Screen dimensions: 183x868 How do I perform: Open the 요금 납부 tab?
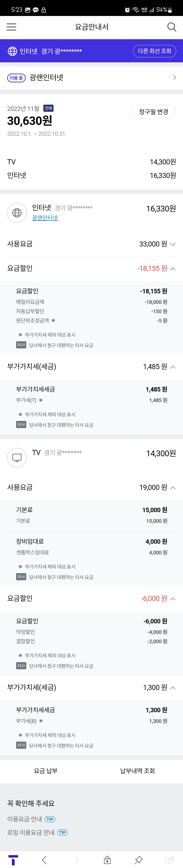46,771
